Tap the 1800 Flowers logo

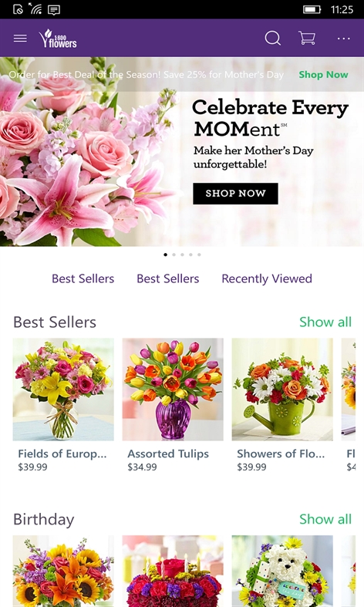(x=57, y=39)
